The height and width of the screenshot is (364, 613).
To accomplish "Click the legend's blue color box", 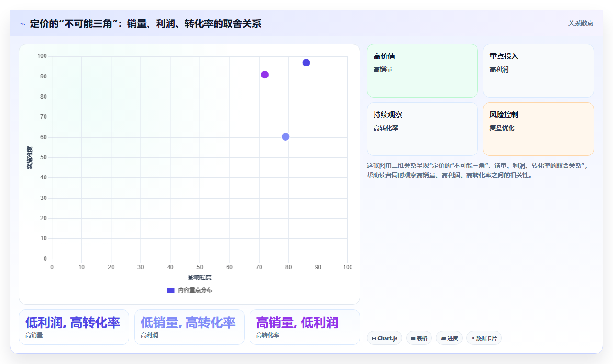I will click(170, 290).
